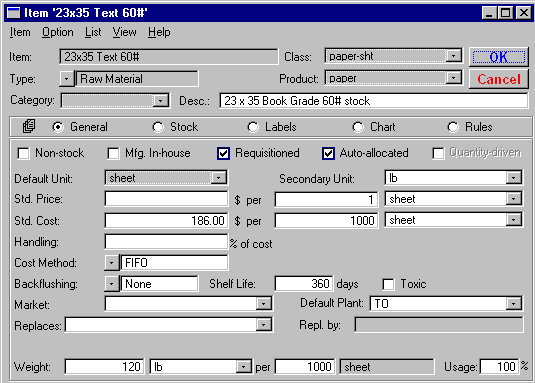This screenshot has width=535, height=383.
Task: Click the Std. Price amount field
Action: (x=166, y=199)
